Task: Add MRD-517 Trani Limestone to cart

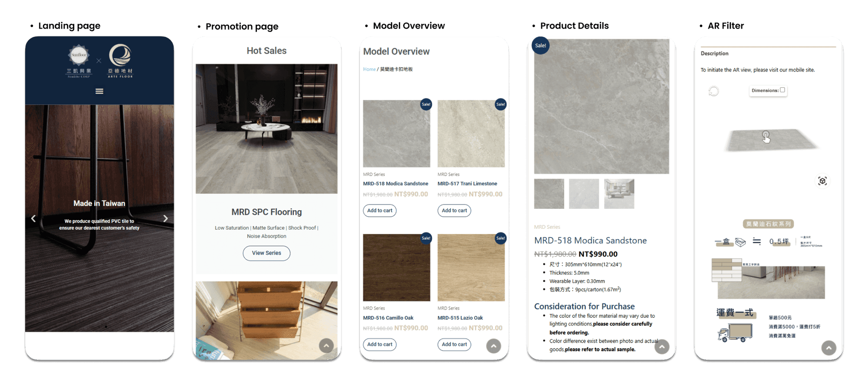Action: tap(454, 211)
